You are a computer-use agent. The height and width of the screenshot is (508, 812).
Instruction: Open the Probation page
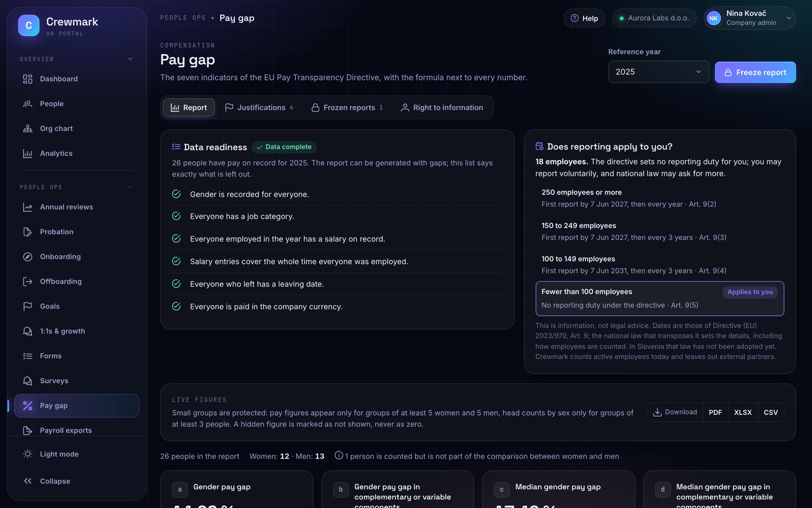[77, 232]
